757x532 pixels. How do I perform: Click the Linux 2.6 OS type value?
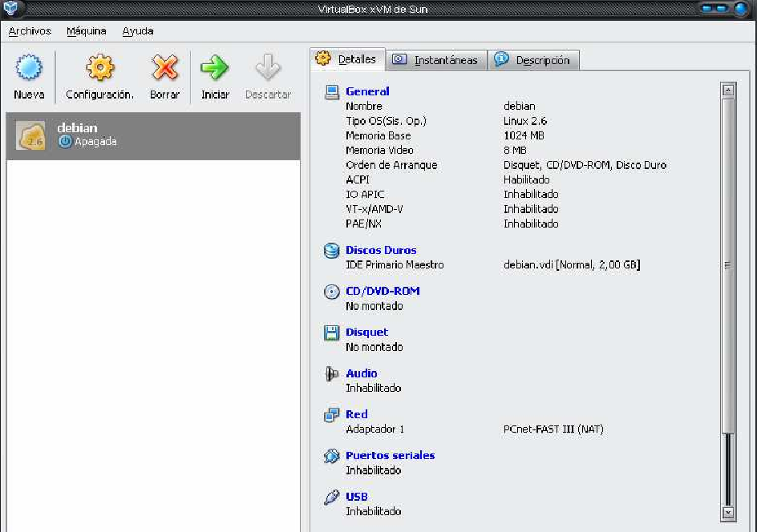point(525,120)
